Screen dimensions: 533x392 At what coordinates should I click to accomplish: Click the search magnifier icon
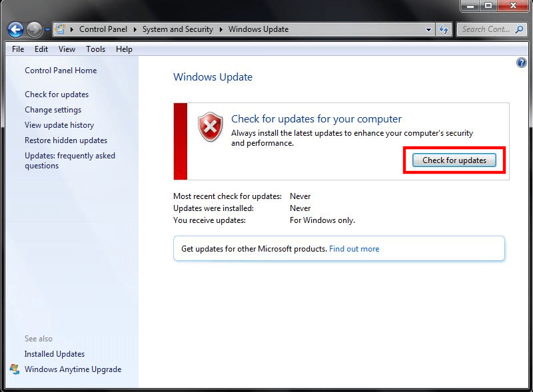coord(519,29)
